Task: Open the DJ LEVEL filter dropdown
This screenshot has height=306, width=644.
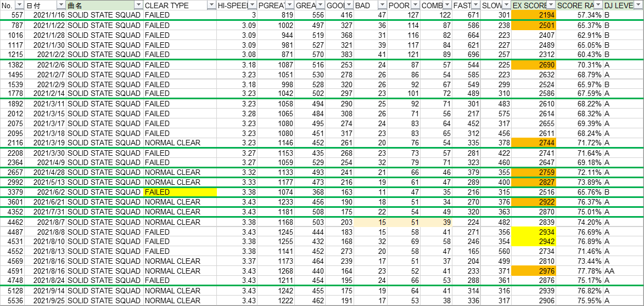Action: [x=639, y=5]
